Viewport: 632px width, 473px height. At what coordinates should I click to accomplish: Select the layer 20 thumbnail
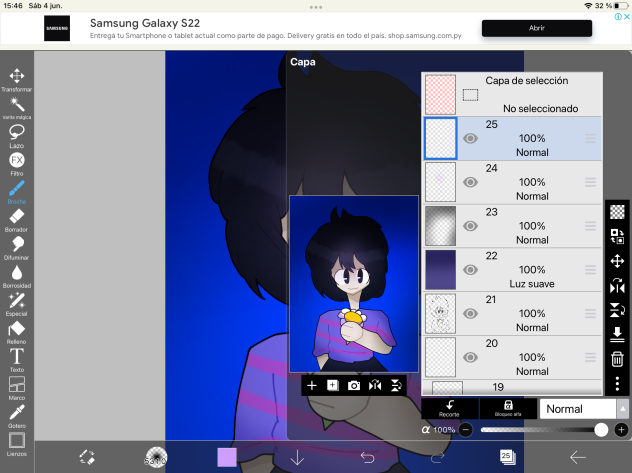point(440,357)
